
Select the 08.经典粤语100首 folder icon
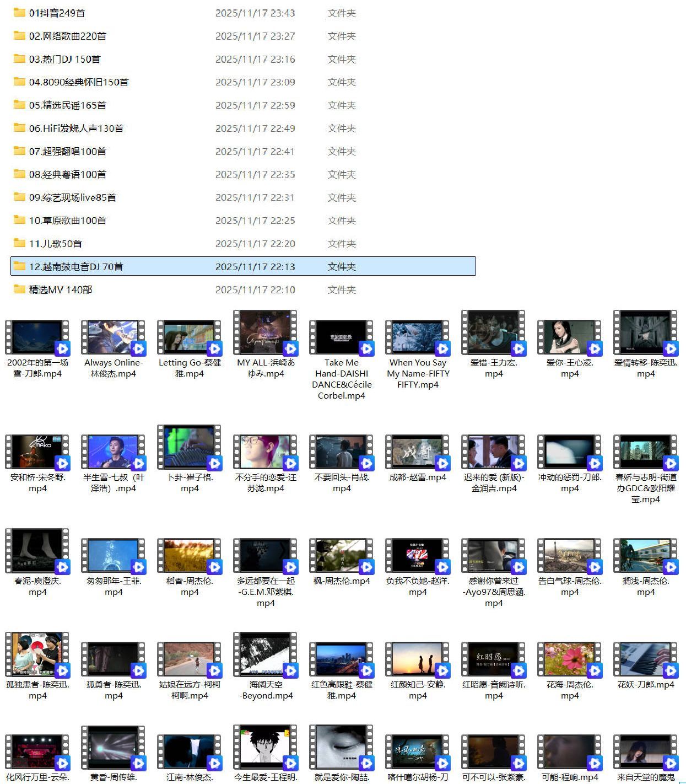19,174
